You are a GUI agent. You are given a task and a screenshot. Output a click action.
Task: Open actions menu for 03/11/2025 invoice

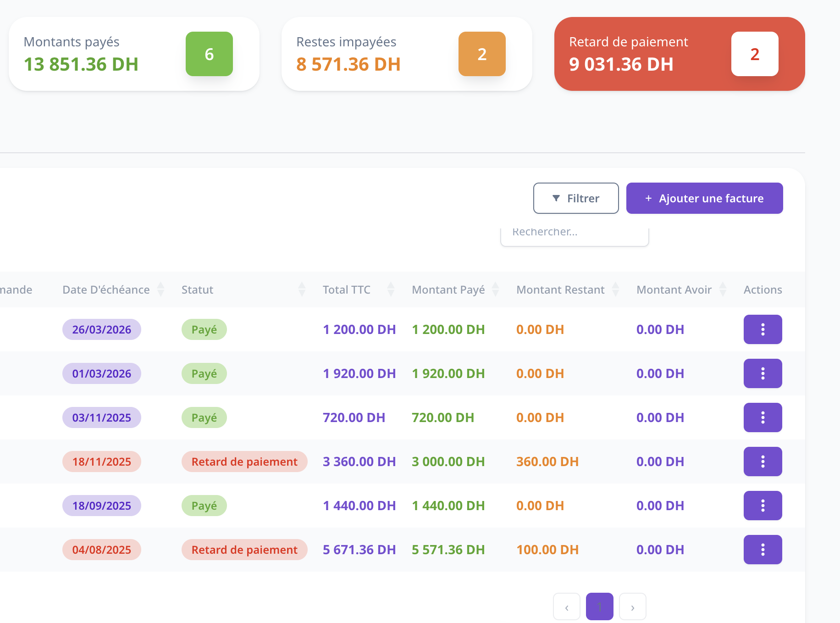click(763, 417)
